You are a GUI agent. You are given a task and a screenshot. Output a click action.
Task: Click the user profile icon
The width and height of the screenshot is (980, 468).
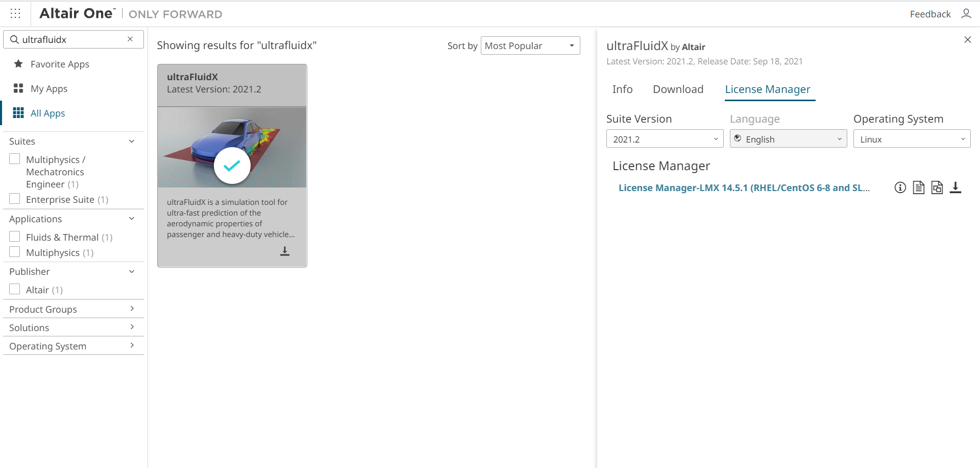pyautogui.click(x=966, y=14)
